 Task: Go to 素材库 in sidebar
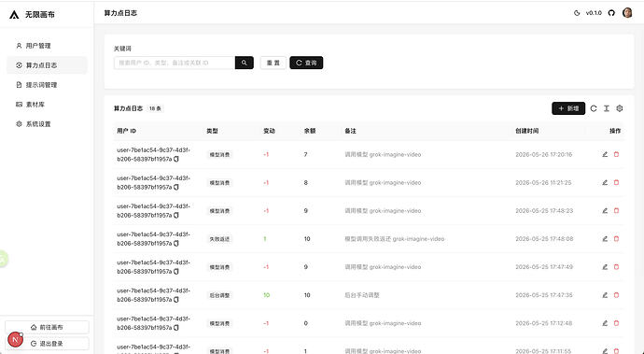[x=47, y=105]
